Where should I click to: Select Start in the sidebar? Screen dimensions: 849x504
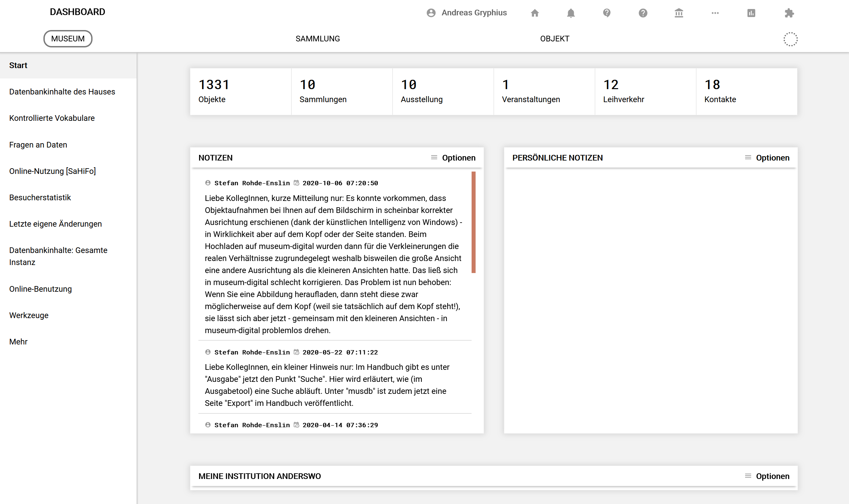click(68, 65)
